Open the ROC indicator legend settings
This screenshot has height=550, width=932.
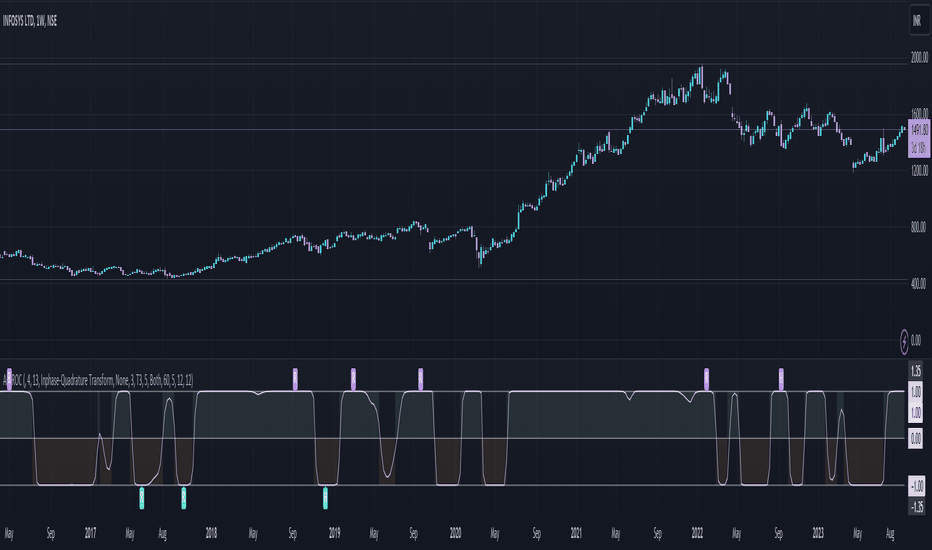coord(98,381)
